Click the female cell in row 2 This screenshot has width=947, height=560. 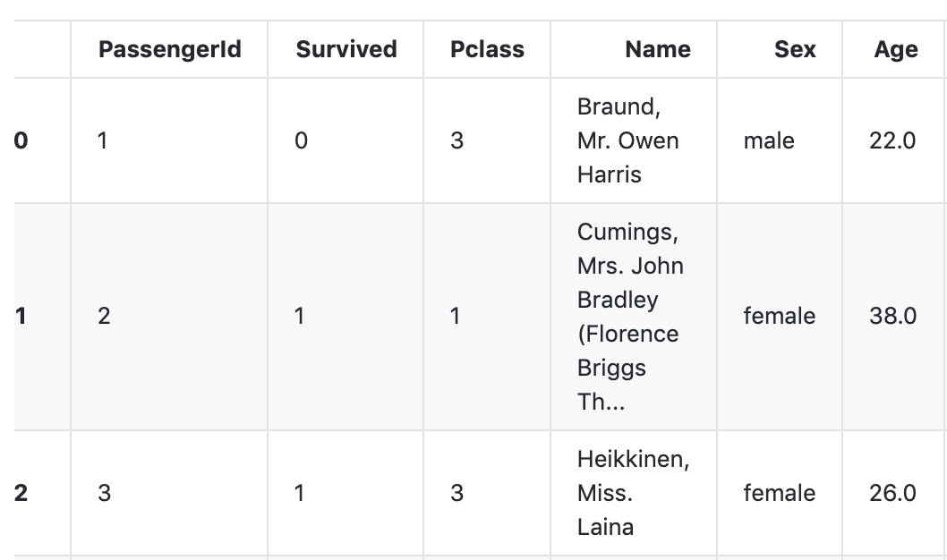coord(779,493)
